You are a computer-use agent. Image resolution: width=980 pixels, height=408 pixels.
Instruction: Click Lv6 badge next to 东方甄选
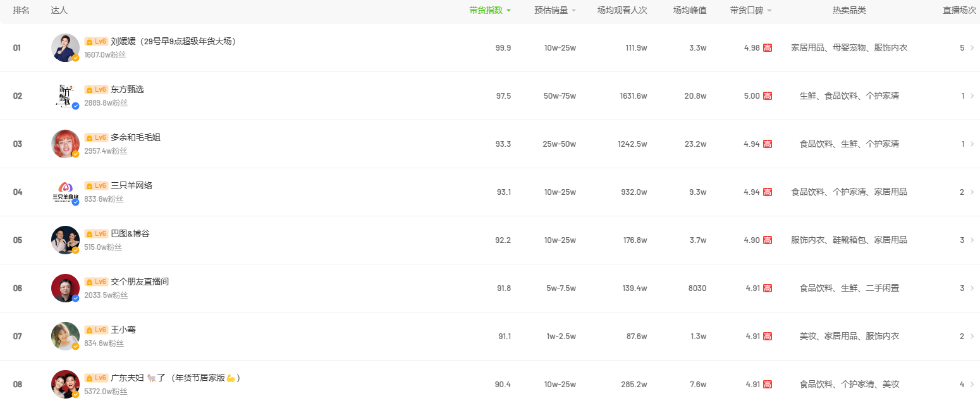click(x=96, y=89)
